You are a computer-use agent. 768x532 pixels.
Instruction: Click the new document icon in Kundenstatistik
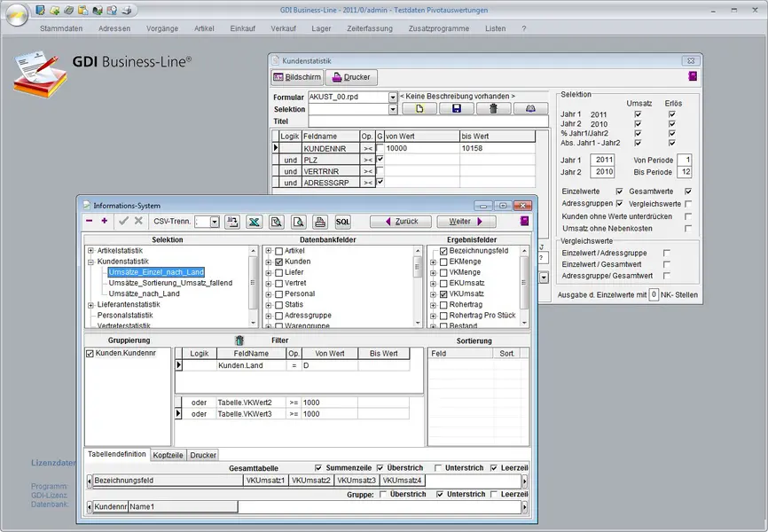[419, 109]
